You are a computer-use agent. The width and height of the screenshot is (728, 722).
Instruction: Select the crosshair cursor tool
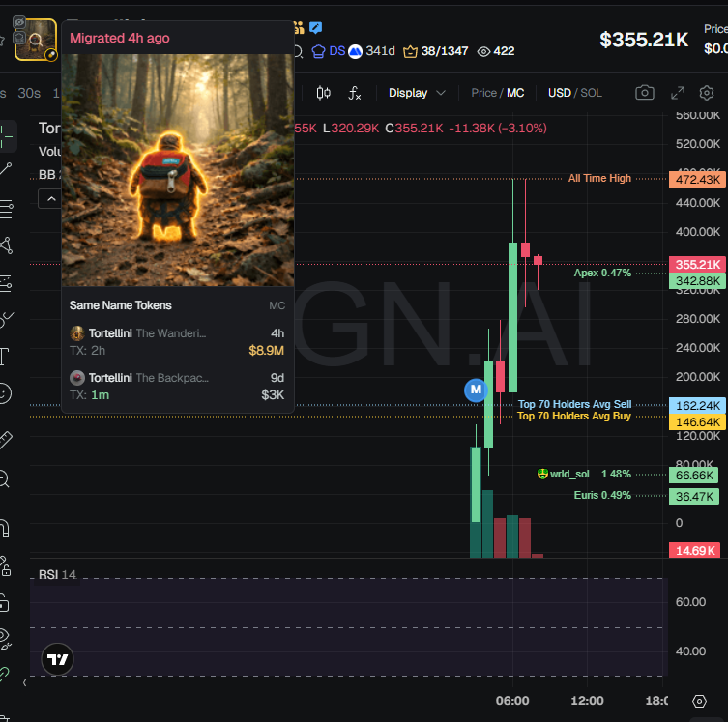(x=7, y=136)
